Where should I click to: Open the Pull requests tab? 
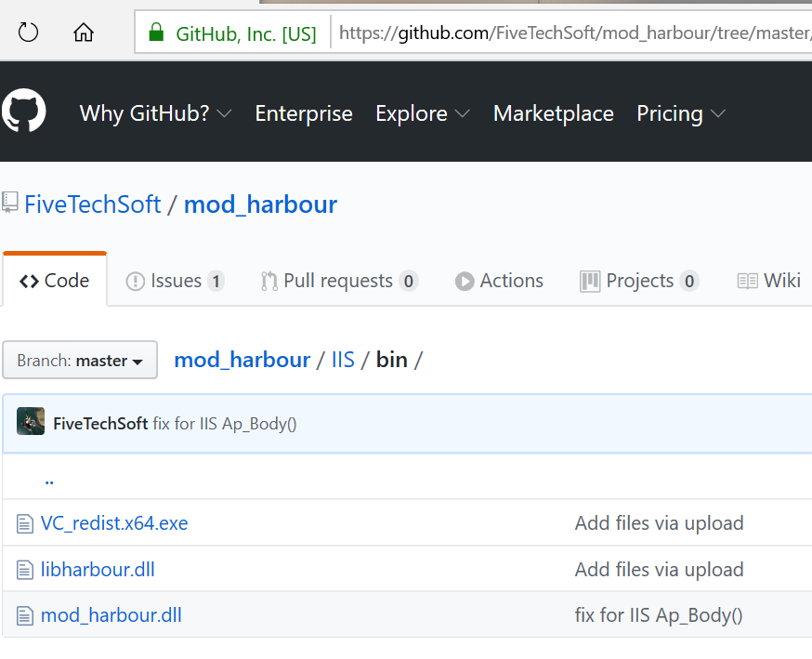click(338, 281)
